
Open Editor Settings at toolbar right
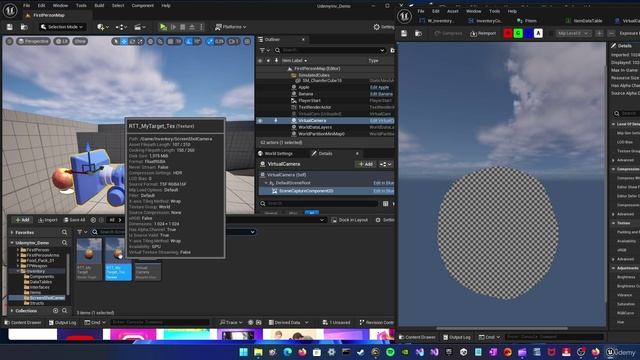tap(384, 27)
